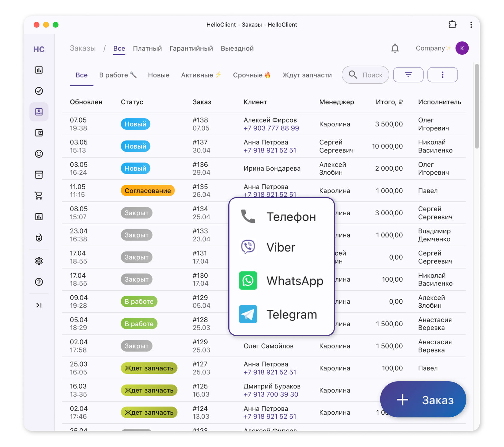
Task: Click phone +7 913 700 39 30
Action: (x=271, y=394)
